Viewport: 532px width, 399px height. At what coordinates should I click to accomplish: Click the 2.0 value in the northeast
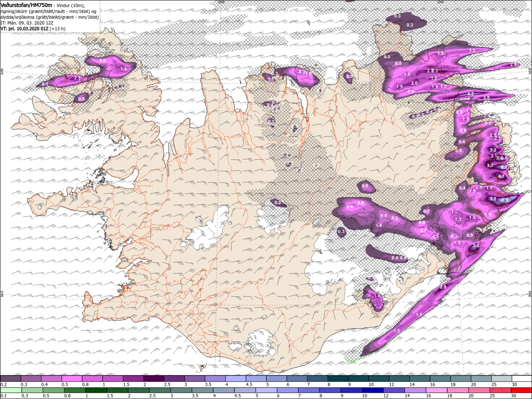coord(414,84)
